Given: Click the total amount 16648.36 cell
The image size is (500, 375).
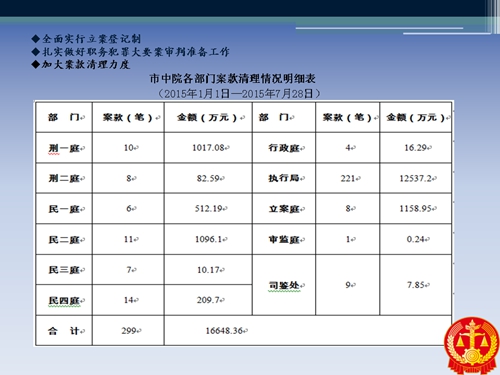Looking at the screenshot, I should [x=308, y=331].
